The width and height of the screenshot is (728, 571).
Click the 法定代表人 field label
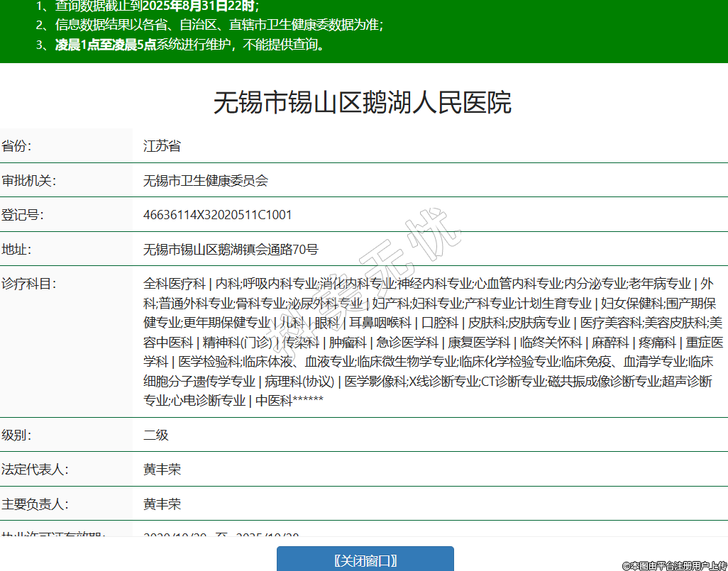pyautogui.click(x=34, y=470)
